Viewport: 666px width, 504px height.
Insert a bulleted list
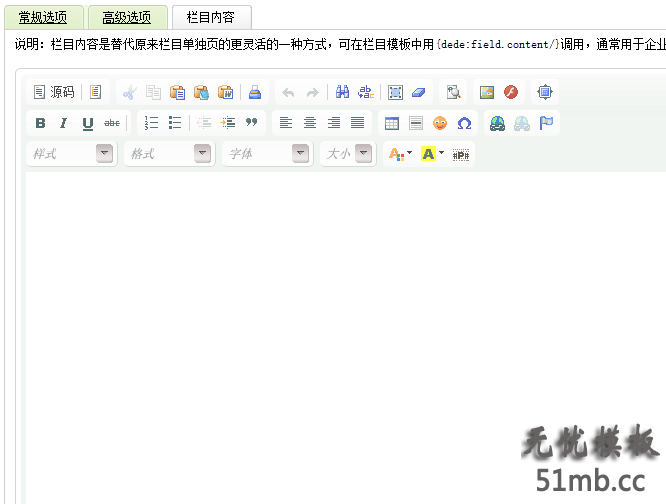[175, 123]
